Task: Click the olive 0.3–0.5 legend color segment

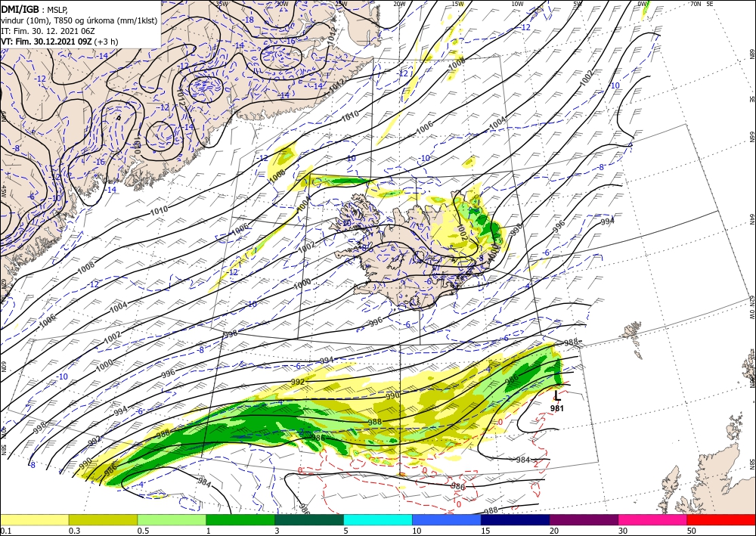Action: (103, 519)
